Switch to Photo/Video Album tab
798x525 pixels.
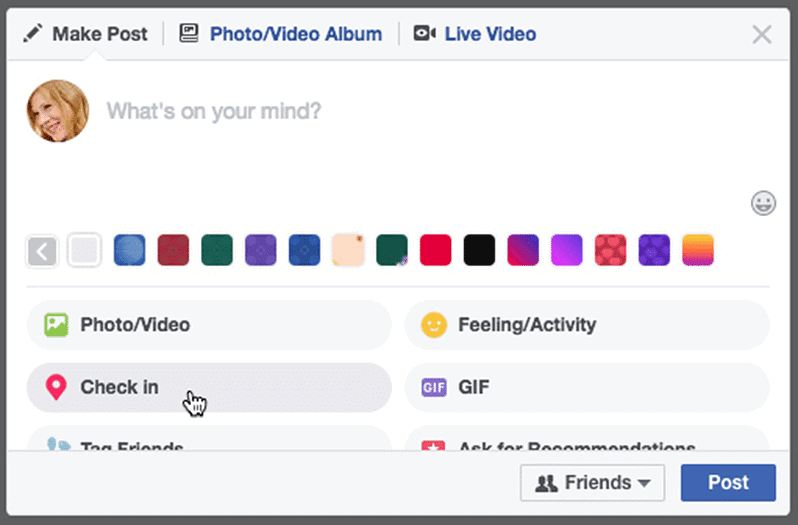tap(295, 34)
